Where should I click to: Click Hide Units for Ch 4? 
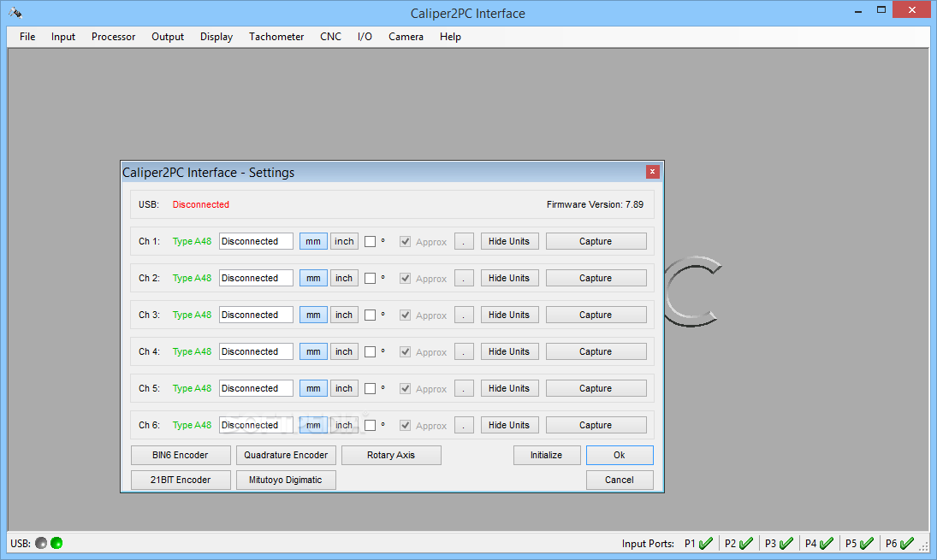509,351
